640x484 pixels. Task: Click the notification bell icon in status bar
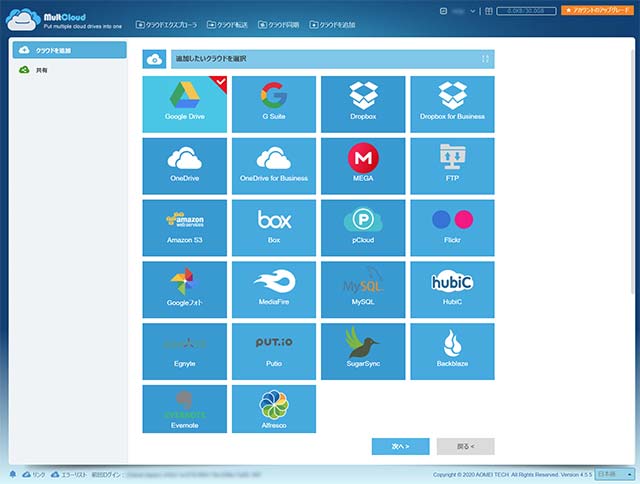(x=13, y=475)
